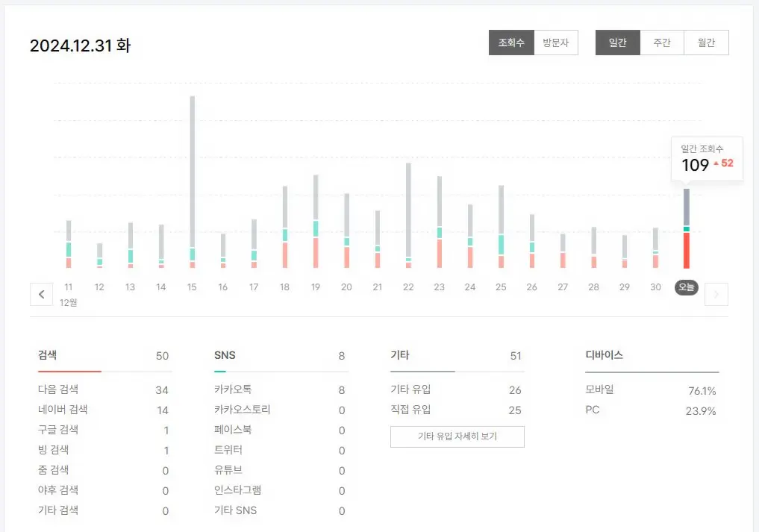Select the date heading 2024.12.31 화
759x532 pixels.
(79, 46)
